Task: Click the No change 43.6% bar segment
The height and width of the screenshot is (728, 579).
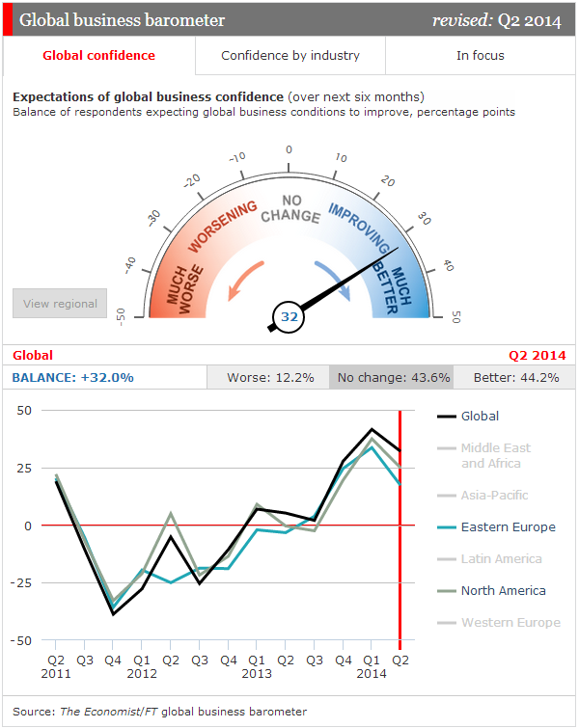Action: [392, 378]
